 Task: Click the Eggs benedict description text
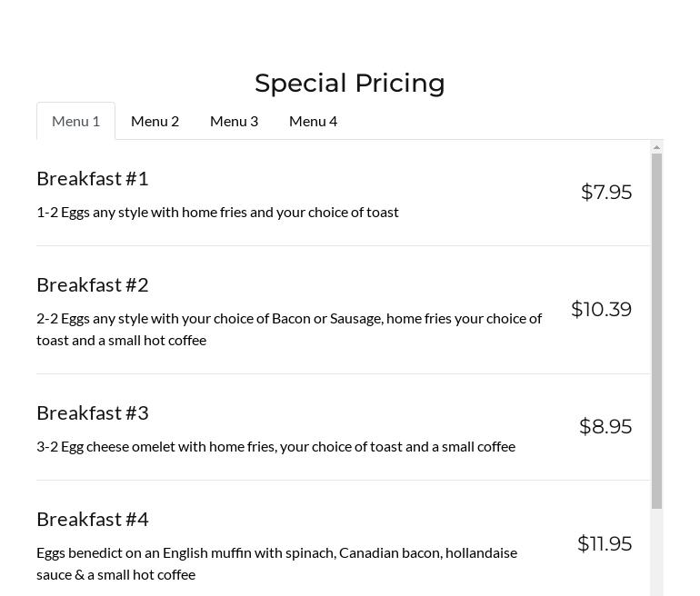(276, 563)
